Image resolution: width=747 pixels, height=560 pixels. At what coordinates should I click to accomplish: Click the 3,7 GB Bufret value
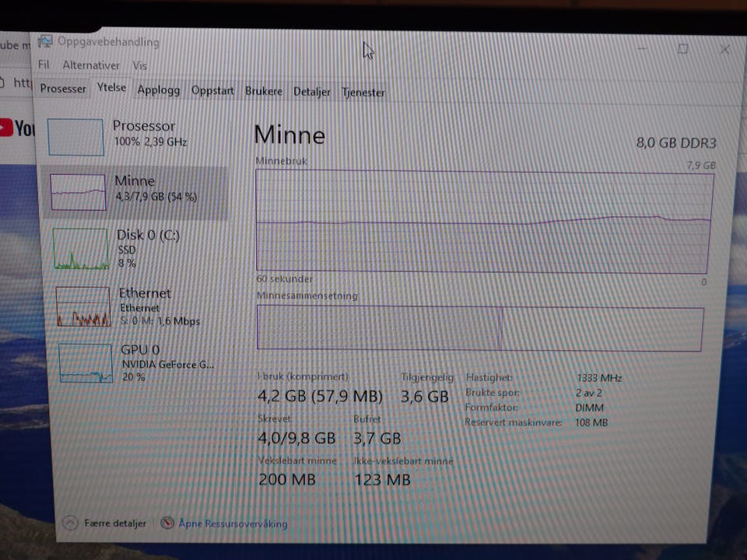click(x=377, y=439)
